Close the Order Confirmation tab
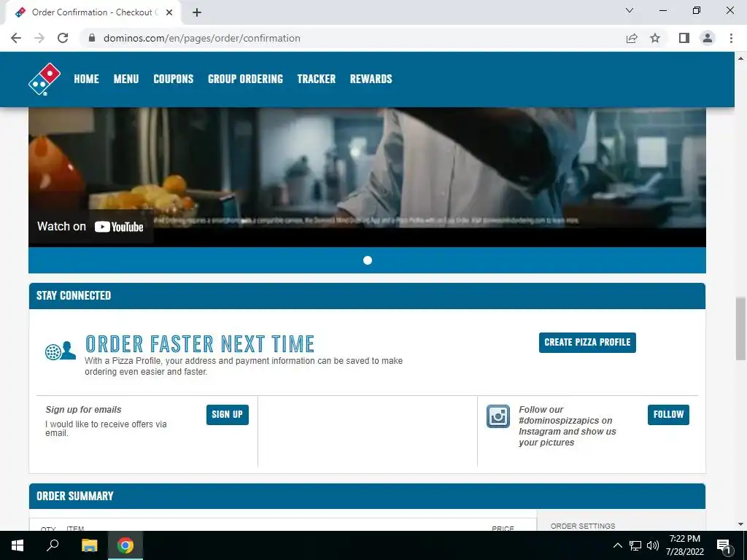747x560 pixels. (169, 12)
